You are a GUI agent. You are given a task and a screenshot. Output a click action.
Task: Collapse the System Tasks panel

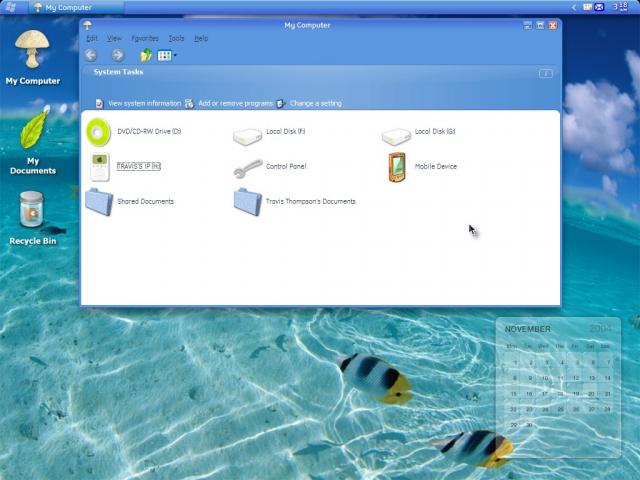(x=546, y=73)
